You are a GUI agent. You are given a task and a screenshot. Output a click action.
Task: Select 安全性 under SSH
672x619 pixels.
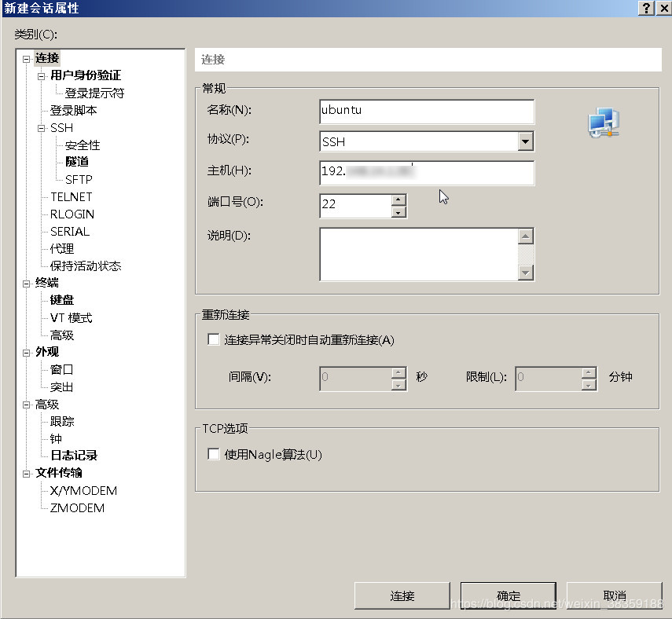(x=83, y=145)
